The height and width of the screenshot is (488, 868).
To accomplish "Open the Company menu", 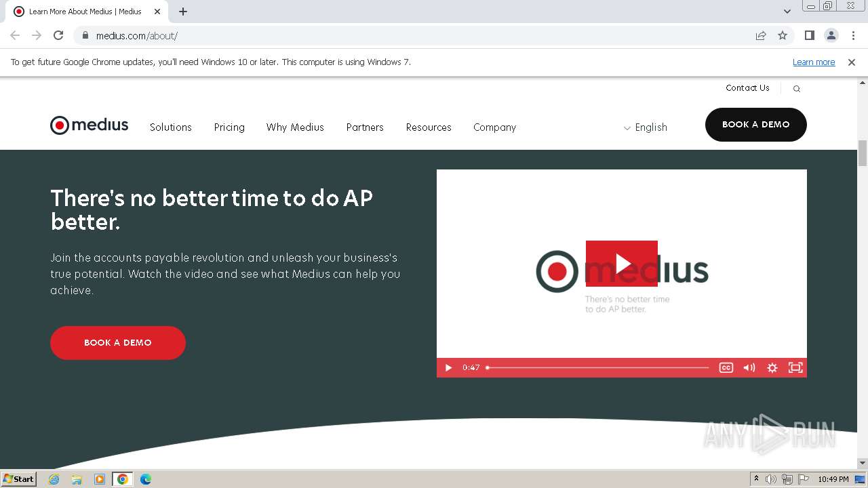I will 495,127.
